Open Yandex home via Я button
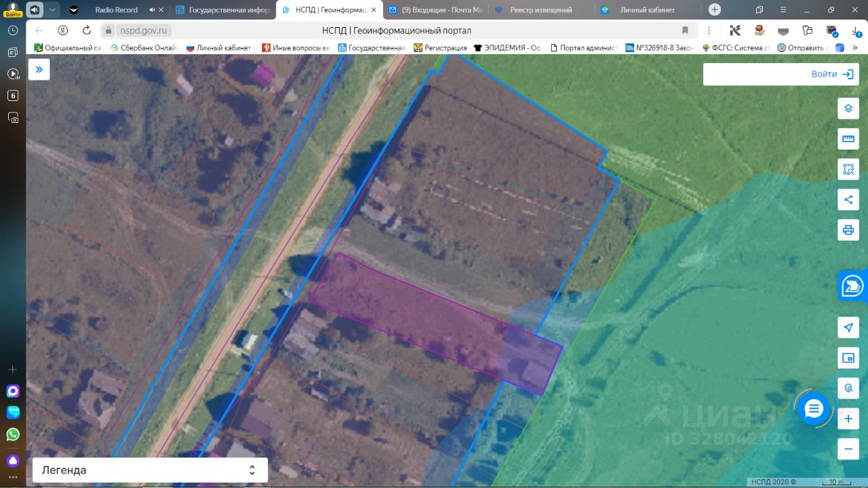This screenshot has height=488, width=868. pyautogui.click(x=63, y=30)
